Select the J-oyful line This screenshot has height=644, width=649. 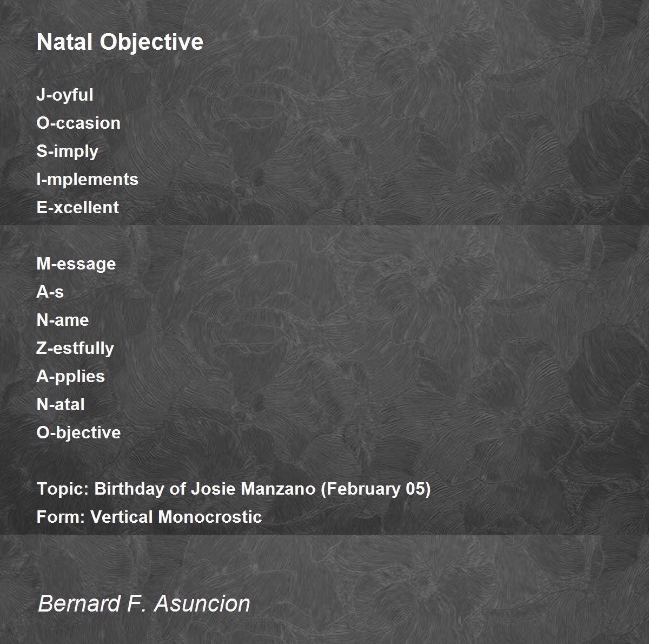coord(65,95)
